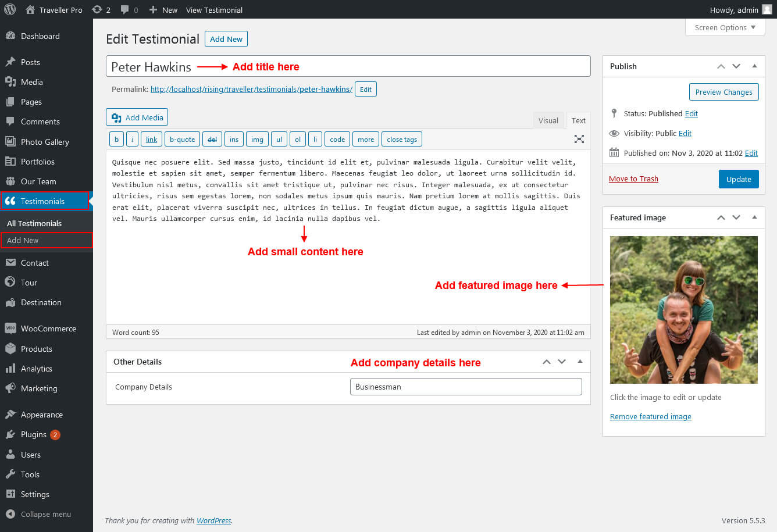Open the updates icon in admin bar
This screenshot has width=777, height=532.
coord(97,10)
